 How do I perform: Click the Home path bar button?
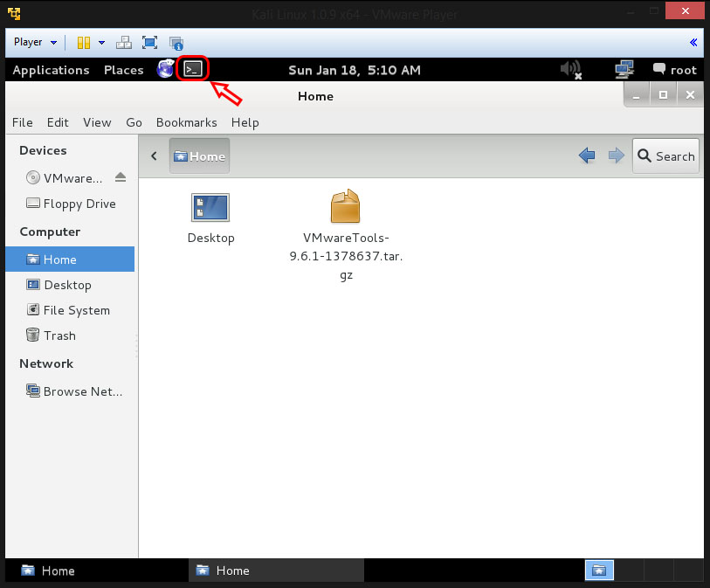199,156
